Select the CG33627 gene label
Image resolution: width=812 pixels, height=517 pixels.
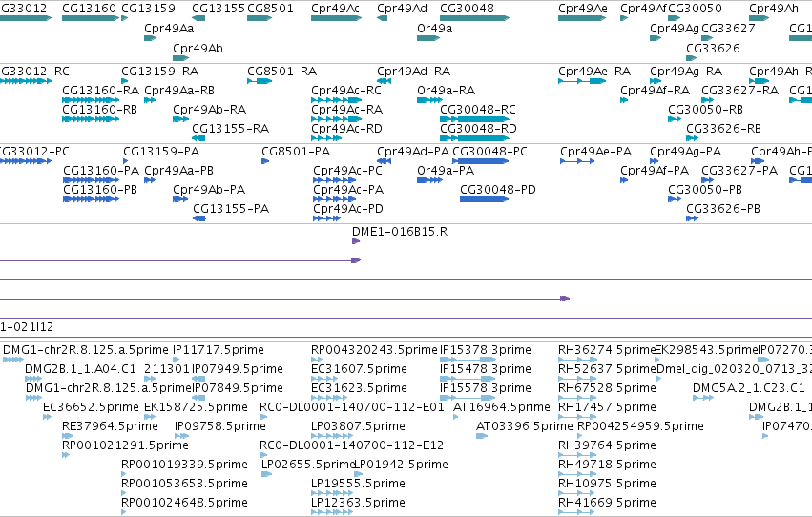coord(728,28)
